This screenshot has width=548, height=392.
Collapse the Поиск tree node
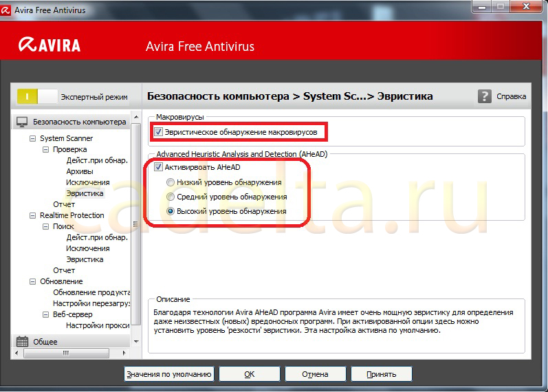[45, 226]
